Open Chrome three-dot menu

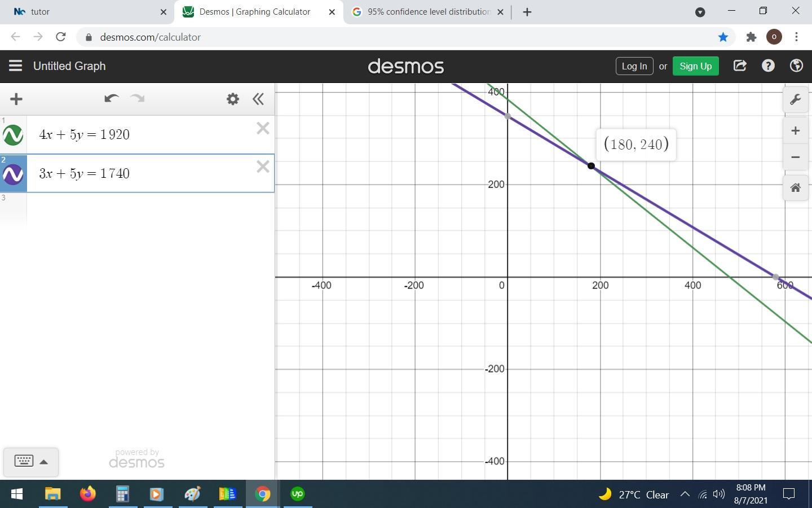tap(796, 37)
